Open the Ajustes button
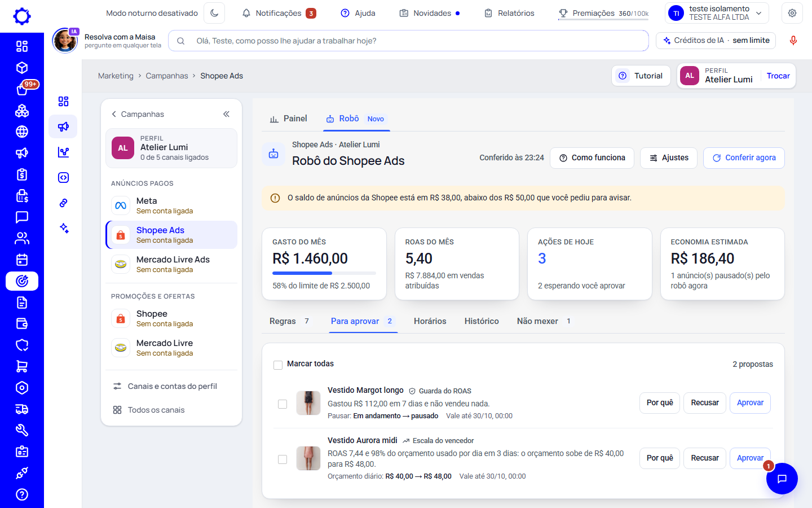 click(x=669, y=158)
